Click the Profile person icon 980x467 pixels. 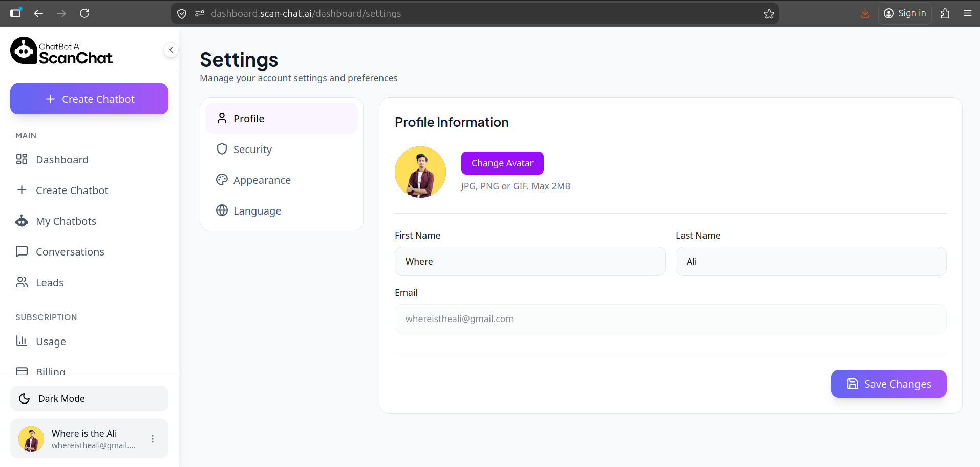(x=222, y=118)
